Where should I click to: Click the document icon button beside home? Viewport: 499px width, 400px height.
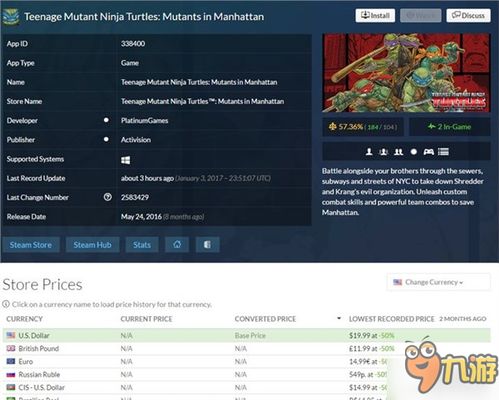(207, 245)
